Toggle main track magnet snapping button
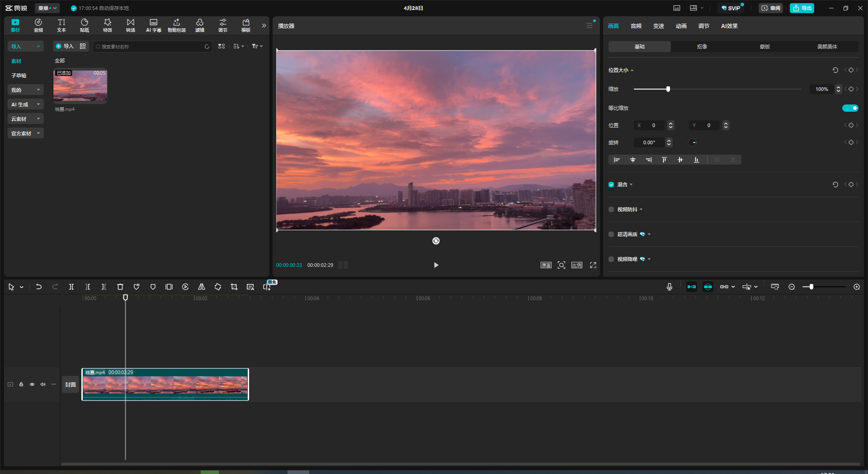 pos(692,287)
